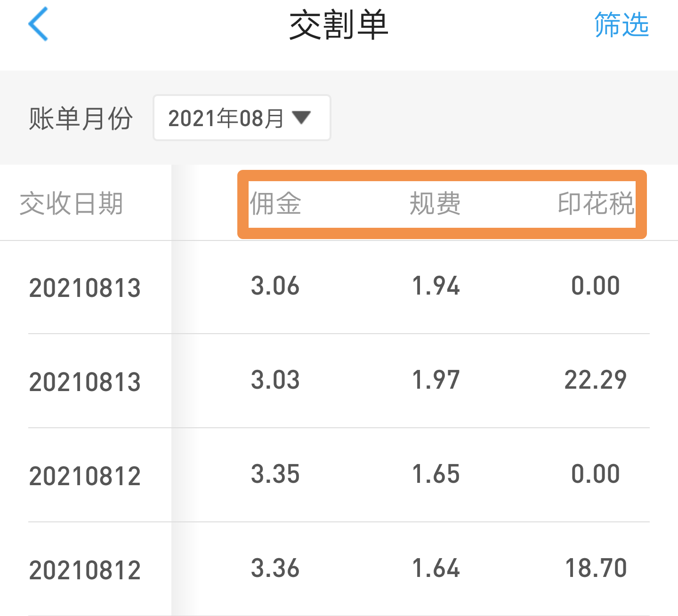Screen dimensions: 678x616
Task: Select the 18.70 stamp tax value
Action: pyautogui.click(x=596, y=568)
